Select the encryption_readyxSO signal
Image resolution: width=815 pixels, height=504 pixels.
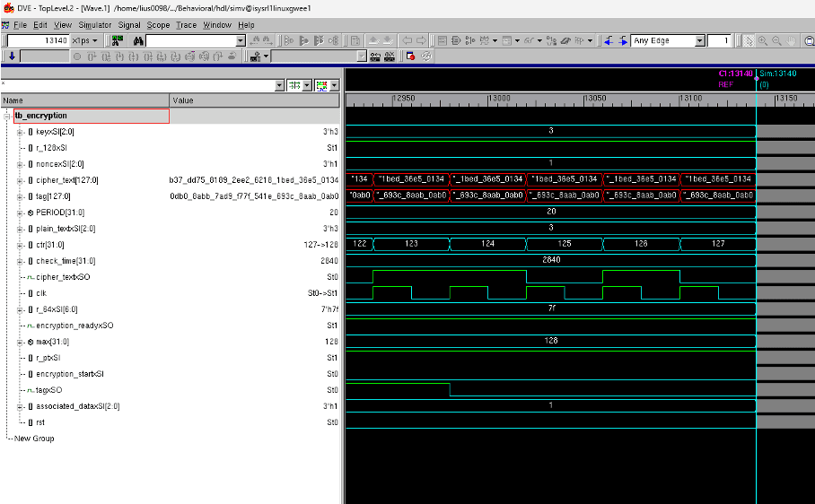pos(74,326)
